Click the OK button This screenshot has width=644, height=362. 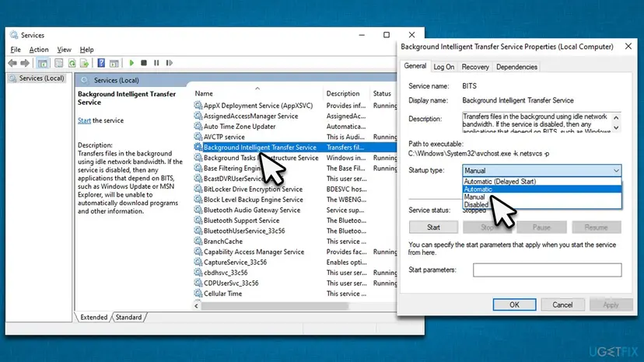(x=514, y=305)
